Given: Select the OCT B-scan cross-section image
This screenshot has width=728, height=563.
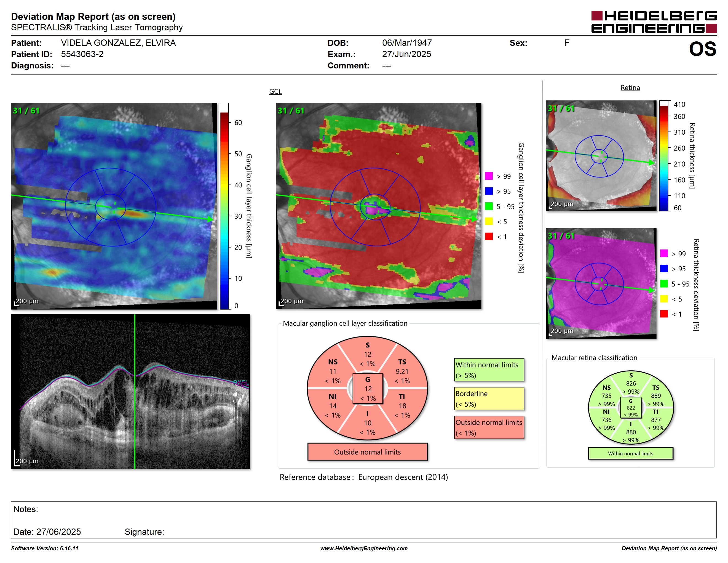Looking at the screenshot, I should [x=130, y=392].
